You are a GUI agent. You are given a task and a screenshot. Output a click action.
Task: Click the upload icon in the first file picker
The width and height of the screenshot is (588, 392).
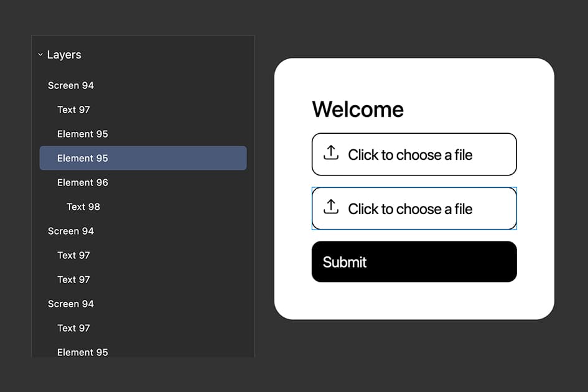point(330,154)
